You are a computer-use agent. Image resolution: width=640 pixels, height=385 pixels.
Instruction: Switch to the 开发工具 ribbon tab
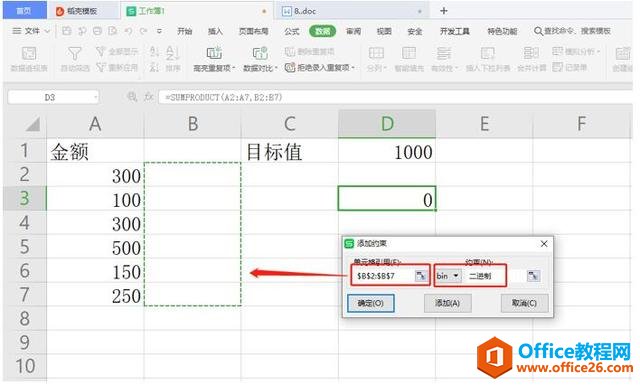455,31
